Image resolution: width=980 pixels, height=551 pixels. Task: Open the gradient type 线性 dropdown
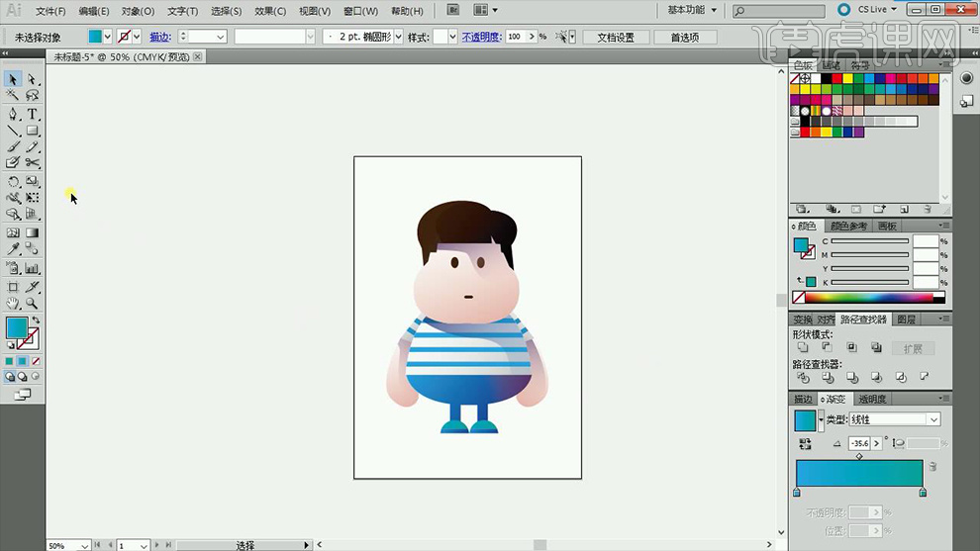click(933, 419)
